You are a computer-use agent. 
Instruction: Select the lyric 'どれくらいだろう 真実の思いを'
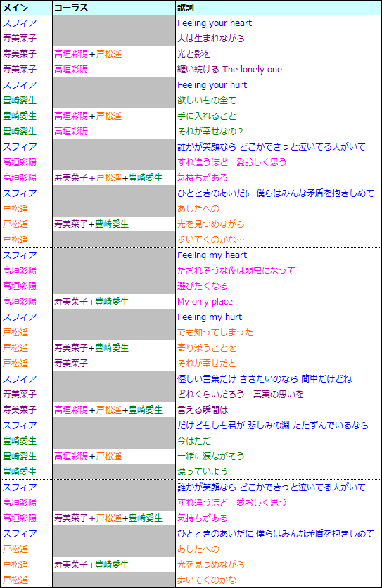point(241,394)
